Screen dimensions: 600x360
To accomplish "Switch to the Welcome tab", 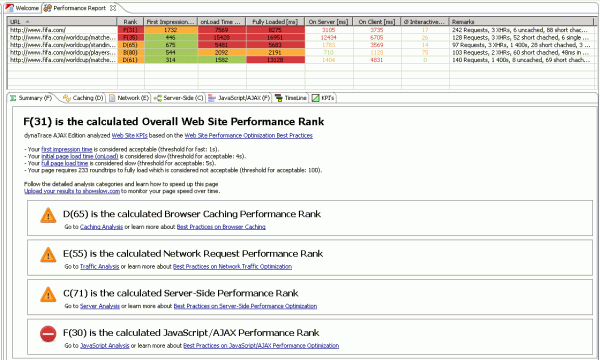I will point(22,8).
